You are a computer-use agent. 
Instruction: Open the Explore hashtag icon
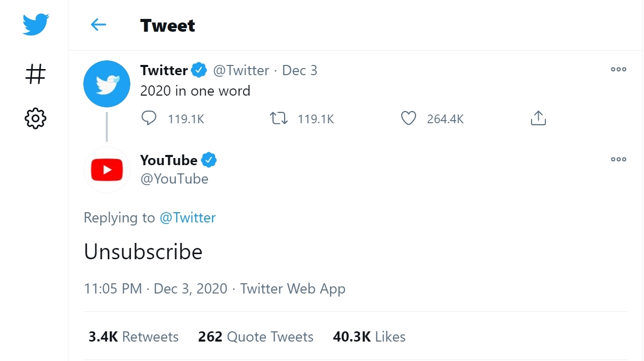click(35, 74)
